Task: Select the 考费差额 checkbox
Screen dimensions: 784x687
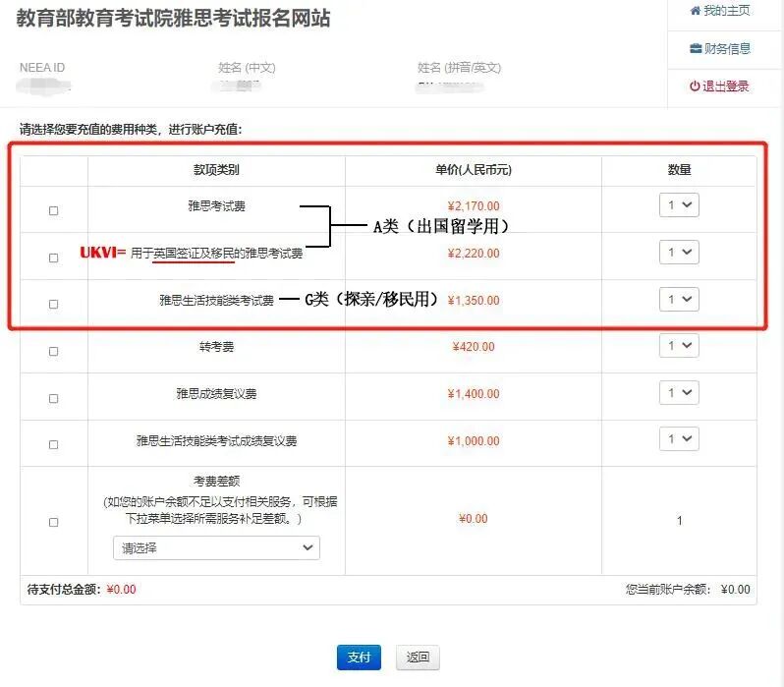Action: point(54,523)
